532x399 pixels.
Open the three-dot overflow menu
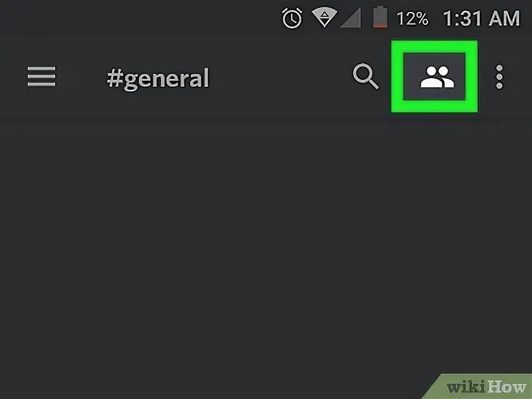(499, 77)
